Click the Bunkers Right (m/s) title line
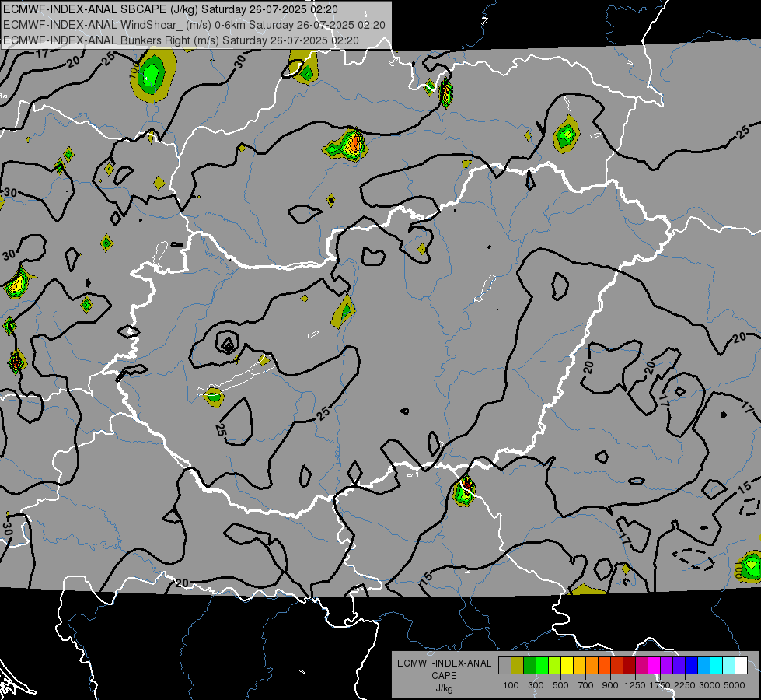This screenshot has width=761, height=700. tap(181, 40)
